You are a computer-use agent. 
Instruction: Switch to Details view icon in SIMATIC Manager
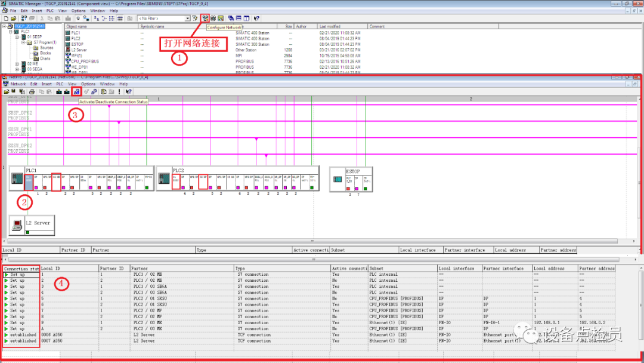120,19
